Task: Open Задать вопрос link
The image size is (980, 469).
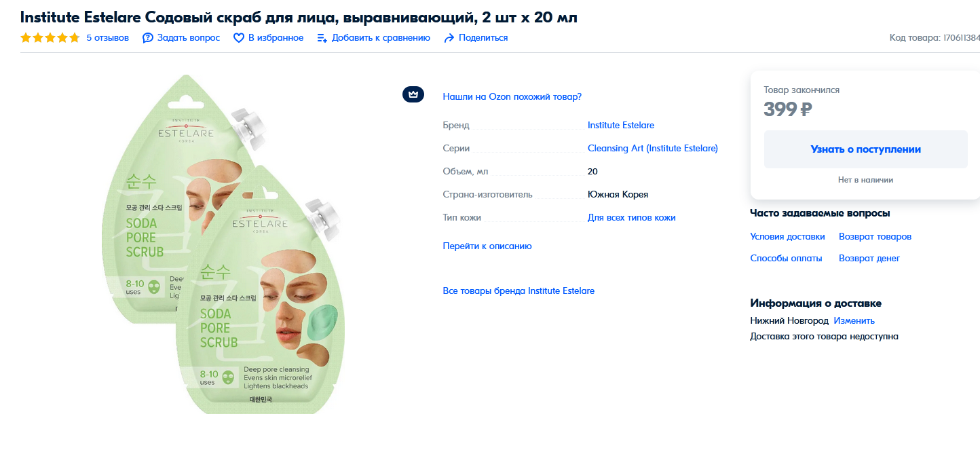Action: (189, 38)
